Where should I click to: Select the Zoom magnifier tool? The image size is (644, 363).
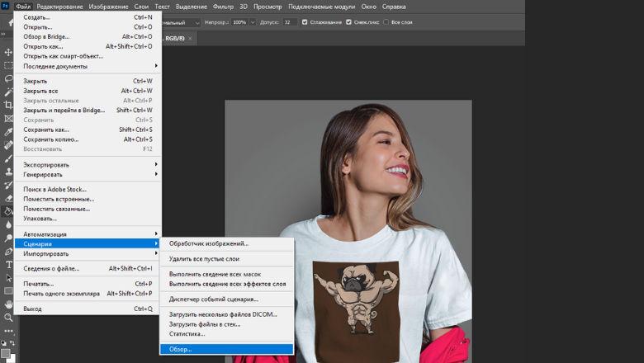pyautogui.click(x=8, y=317)
